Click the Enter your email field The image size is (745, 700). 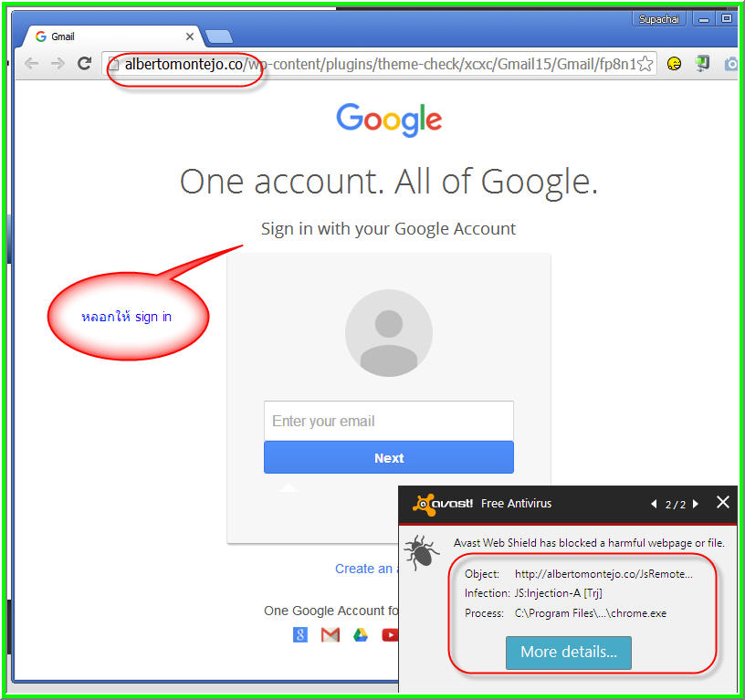click(389, 421)
